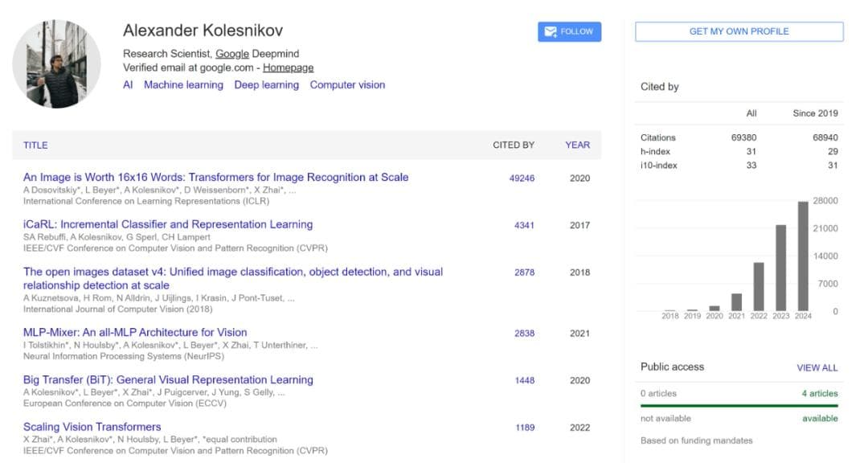Click the 2024 bar in citations chart
This screenshot has width=868, height=463.
click(x=803, y=256)
